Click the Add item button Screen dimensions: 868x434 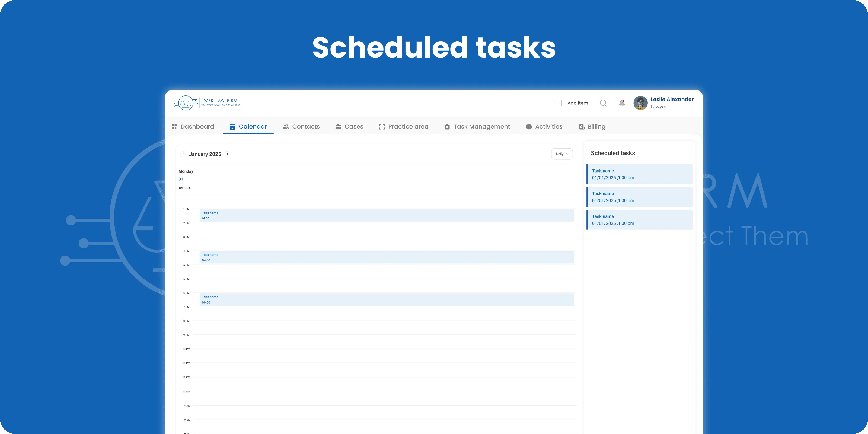[573, 103]
